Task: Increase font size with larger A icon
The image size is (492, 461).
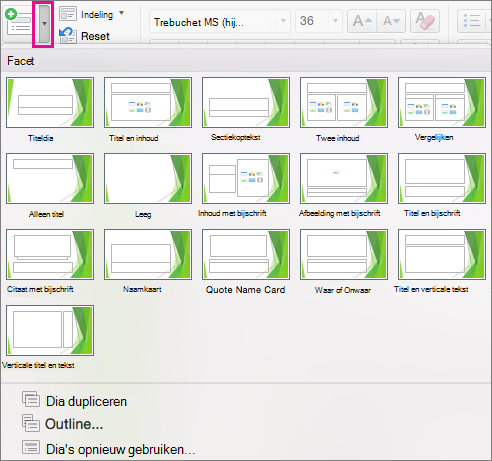Action: click(x=362, y=21)
